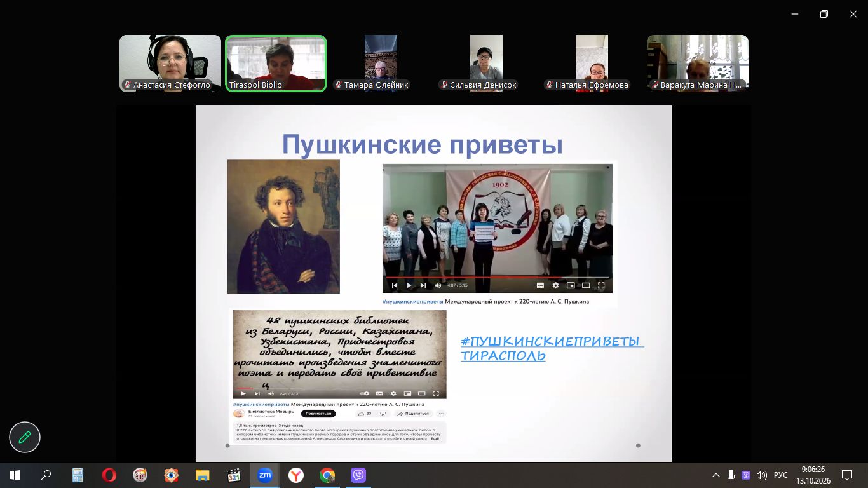Click the #ПУШКИНСКИЕПРИВЕТЫ ТИРАСПОЛЬ link

point(552,348)
